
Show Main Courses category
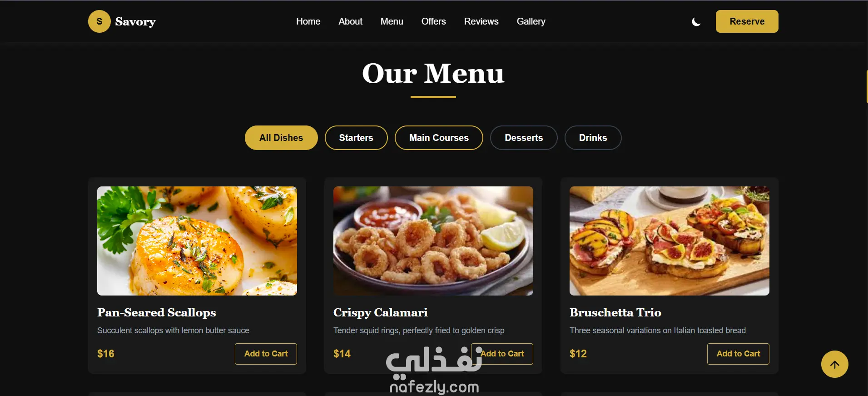coord(439,138)
